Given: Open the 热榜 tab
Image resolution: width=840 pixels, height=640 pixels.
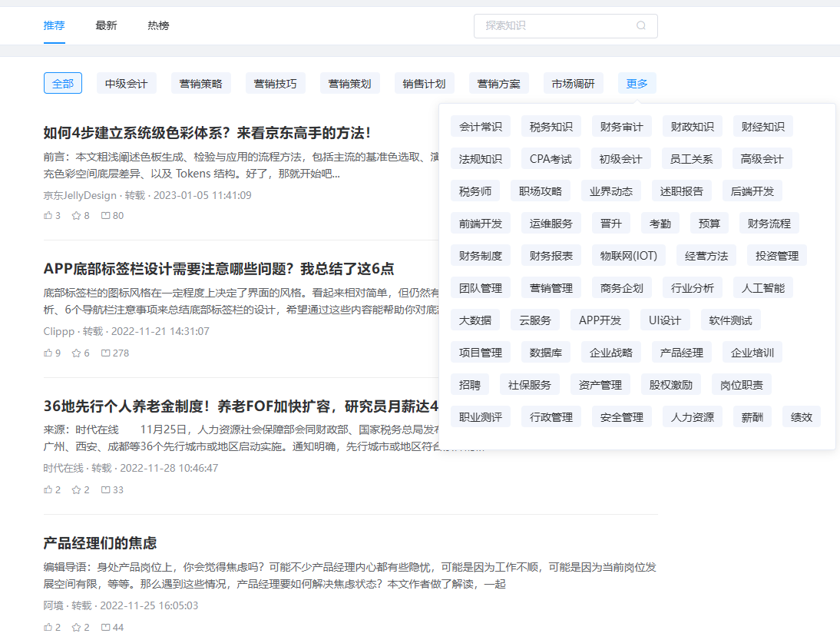Looking at the screenshot, I should pyautogui.click(x=158, y=25).
